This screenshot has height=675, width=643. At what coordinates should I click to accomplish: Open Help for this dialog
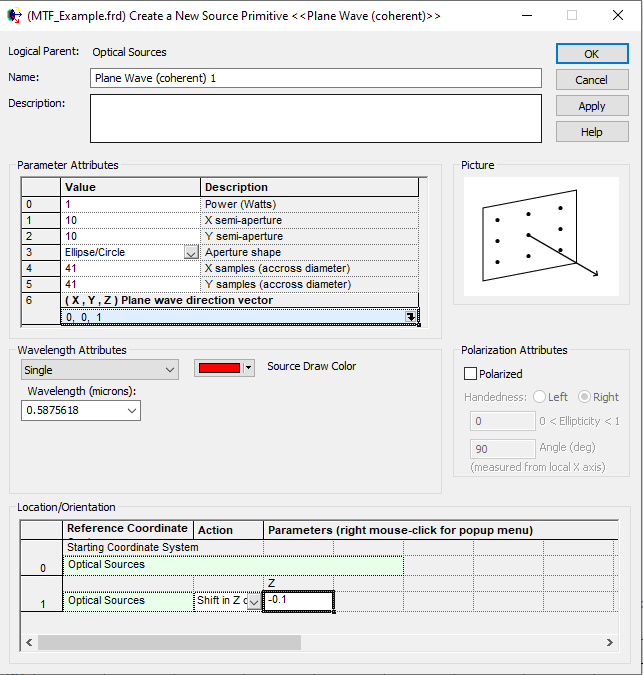[591, 132]
